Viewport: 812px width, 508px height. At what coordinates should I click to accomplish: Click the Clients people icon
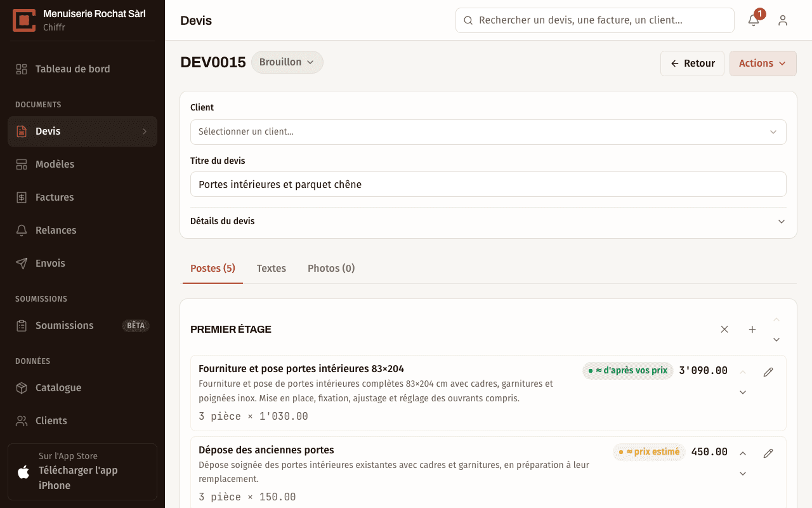pyautogui.click(x=22, y=421)
